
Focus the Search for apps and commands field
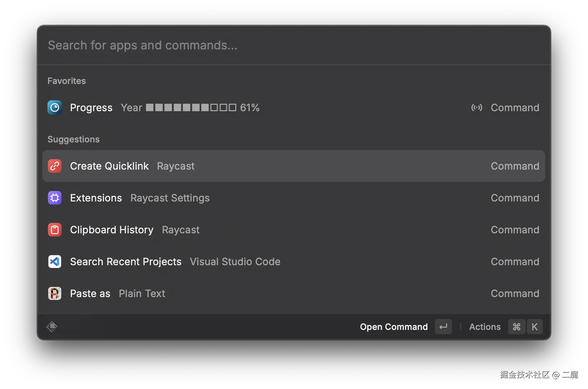click(x=294, y=45)
